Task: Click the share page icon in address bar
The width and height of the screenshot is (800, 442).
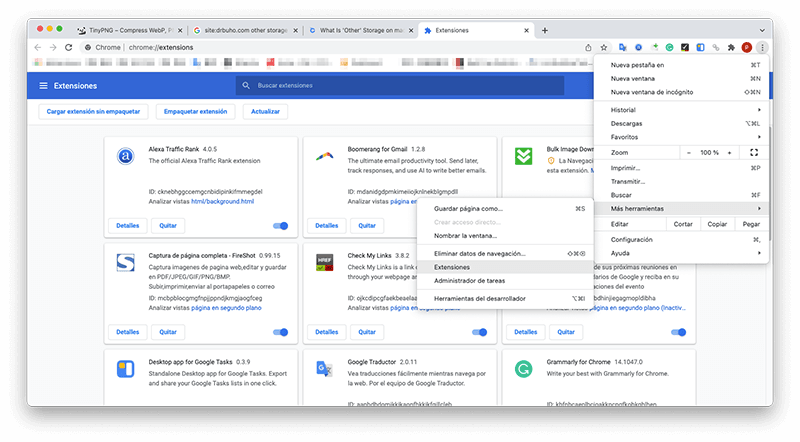Action: click(x=588, y=47)
